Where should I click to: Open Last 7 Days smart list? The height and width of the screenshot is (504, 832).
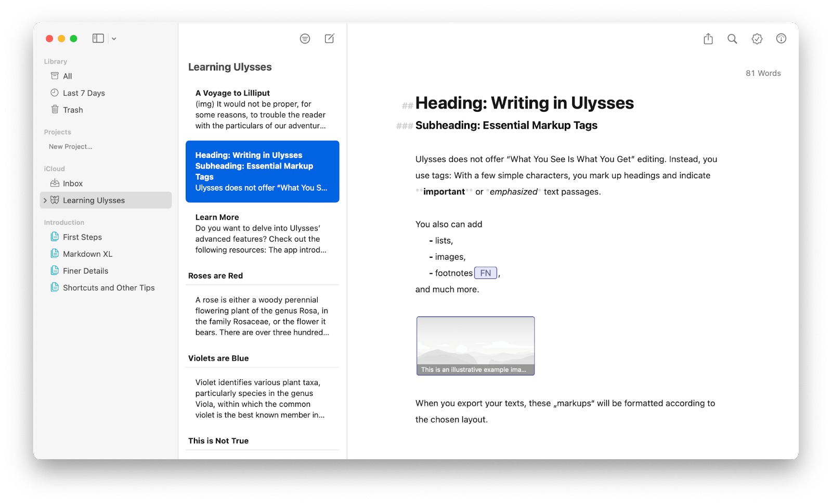point(83,92)
